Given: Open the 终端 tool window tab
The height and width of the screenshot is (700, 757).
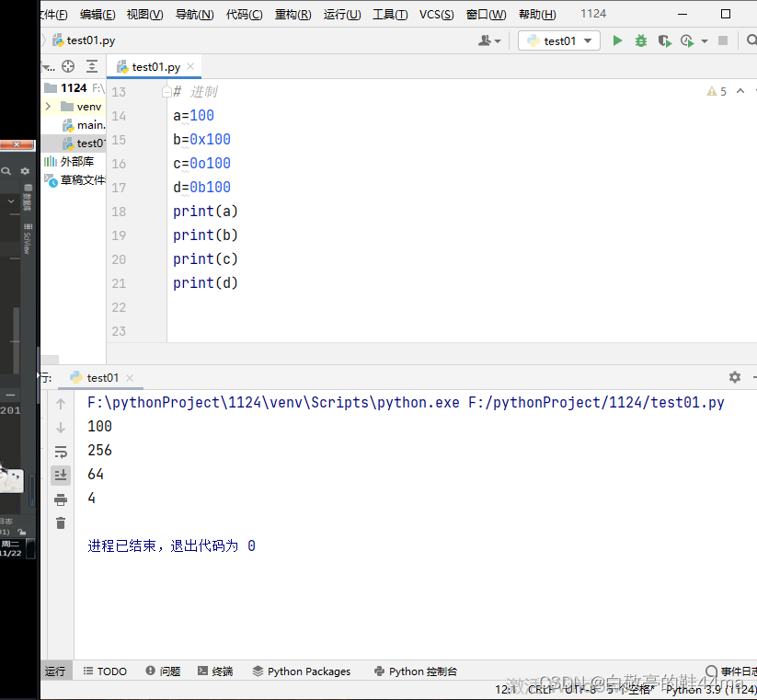Looking at the screenshot, I should click(x=215, y=671).
